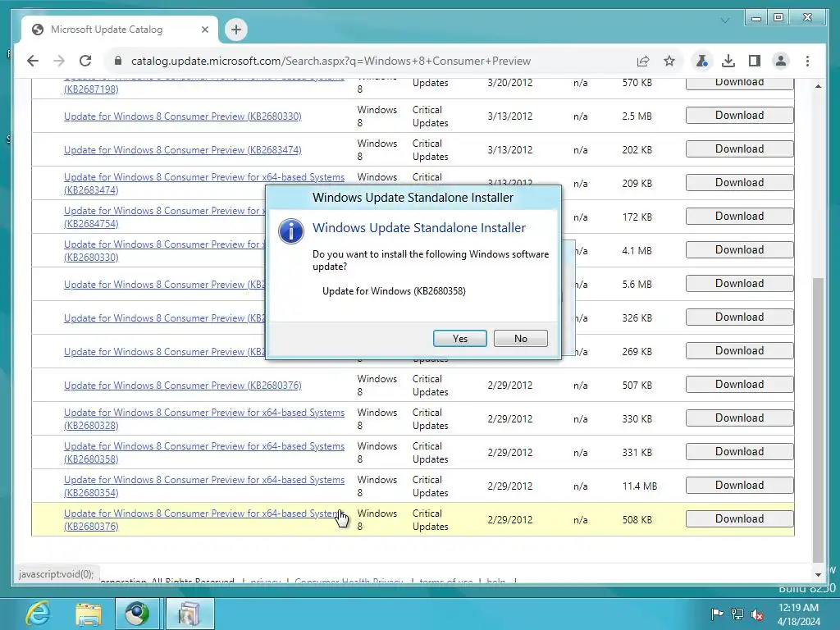Open the browser downloads icon
This screenshot has width=840, height=630.
point(728,61)
